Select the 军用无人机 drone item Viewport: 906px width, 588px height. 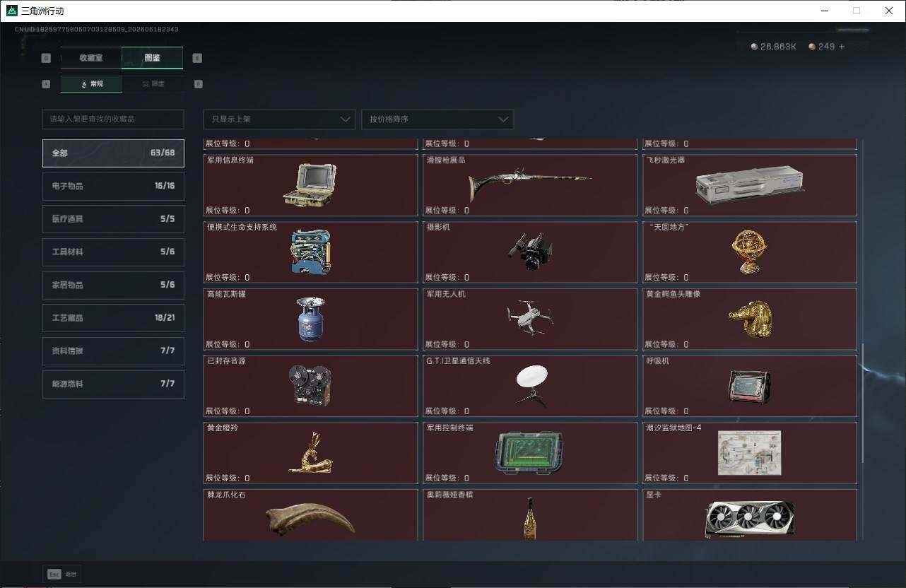530,319
